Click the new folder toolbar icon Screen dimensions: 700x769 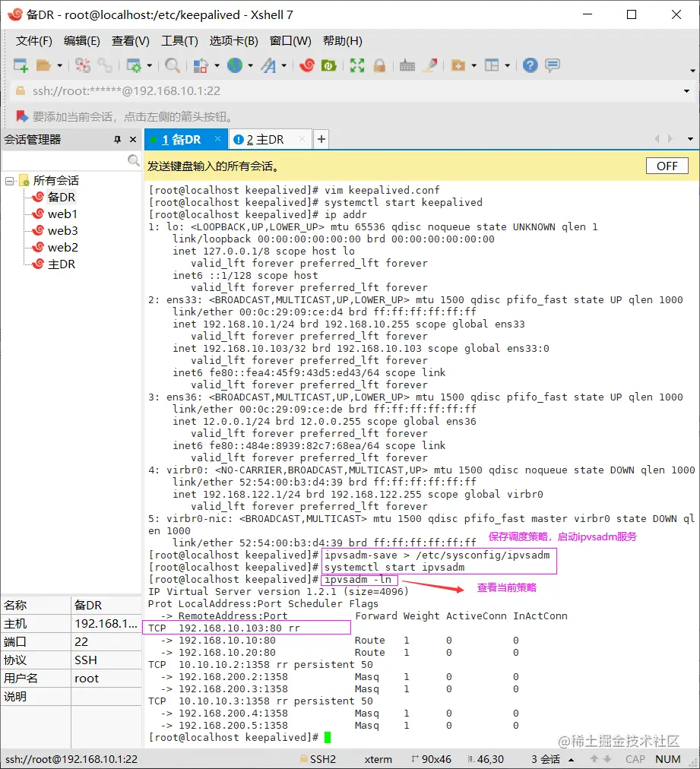458,65
